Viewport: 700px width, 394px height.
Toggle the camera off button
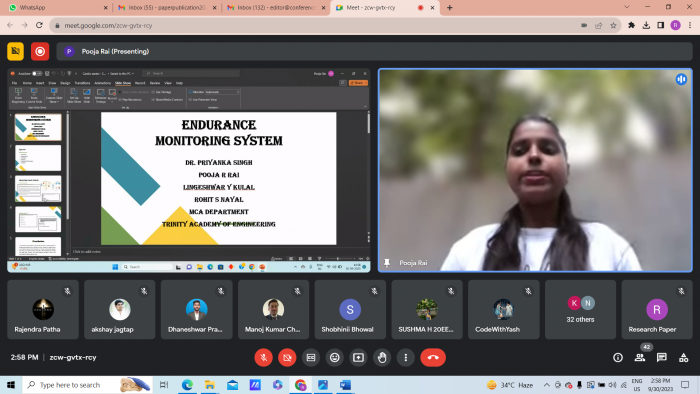[x=287, y=357]
